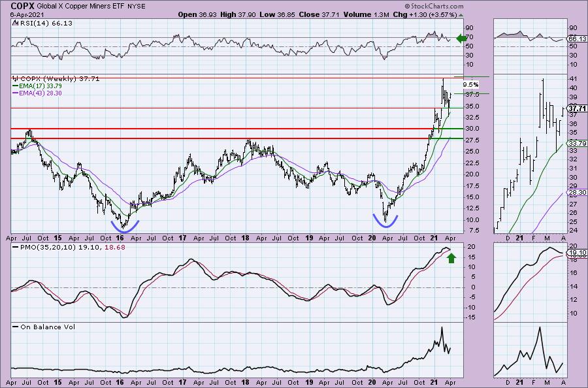Click the COPX (Weekly) legend bar marker
Screen dimensions: 588x388
[x=16, y=79]
